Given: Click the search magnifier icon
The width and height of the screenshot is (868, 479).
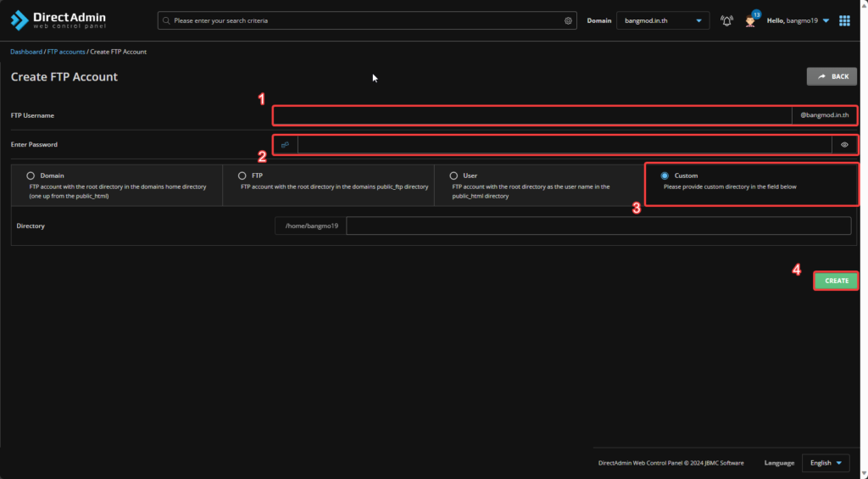Looking at the screenshot, I should tap(166, 20).
